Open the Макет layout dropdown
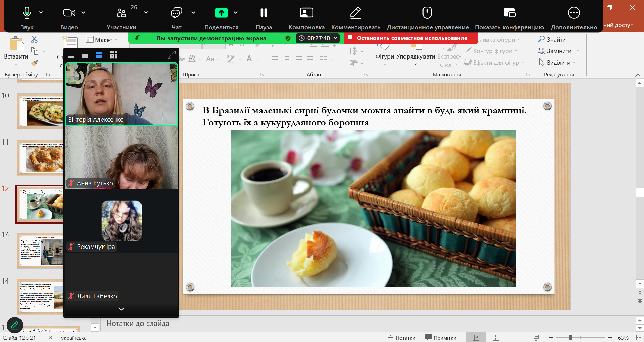This screenshot has height=342, width=644. (102, 40)
